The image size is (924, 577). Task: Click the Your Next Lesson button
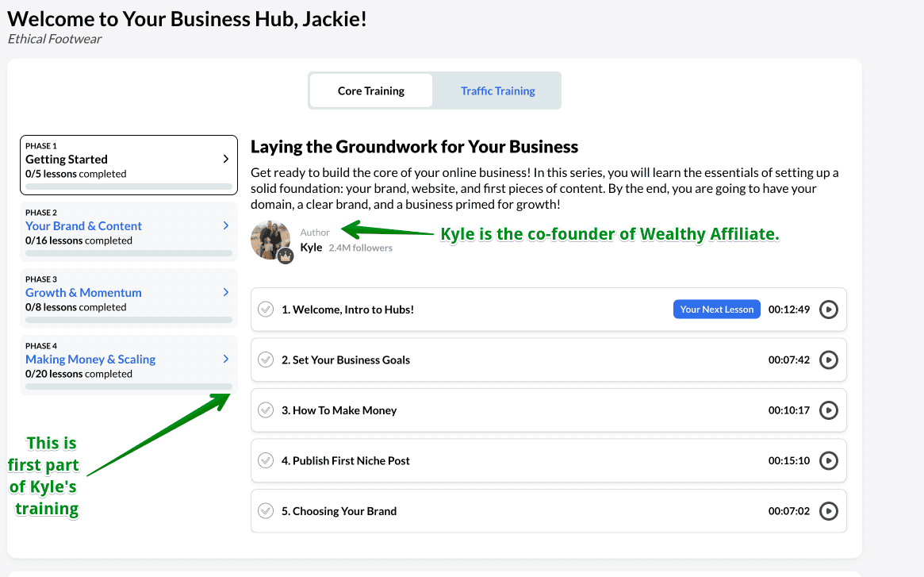point(716,310)
